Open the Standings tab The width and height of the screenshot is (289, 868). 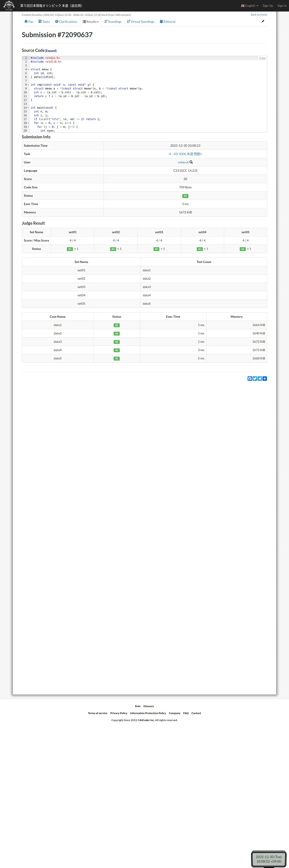point(113,22)
